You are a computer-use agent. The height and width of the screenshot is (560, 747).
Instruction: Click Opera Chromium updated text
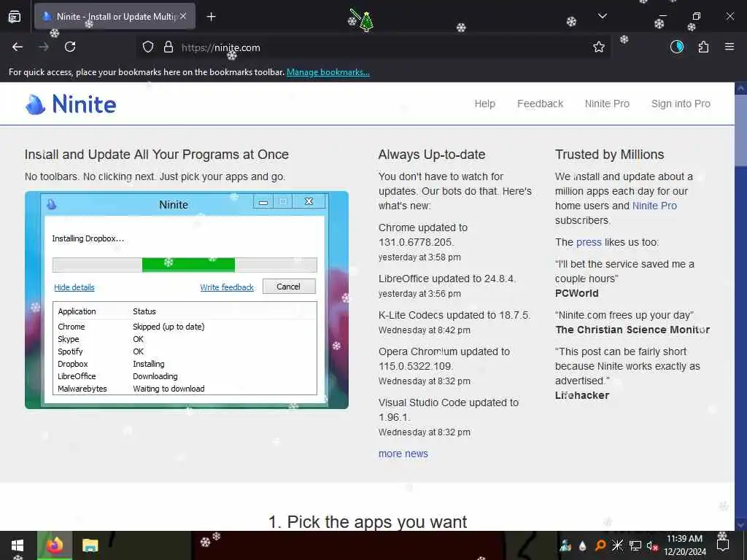coord(444,359)
